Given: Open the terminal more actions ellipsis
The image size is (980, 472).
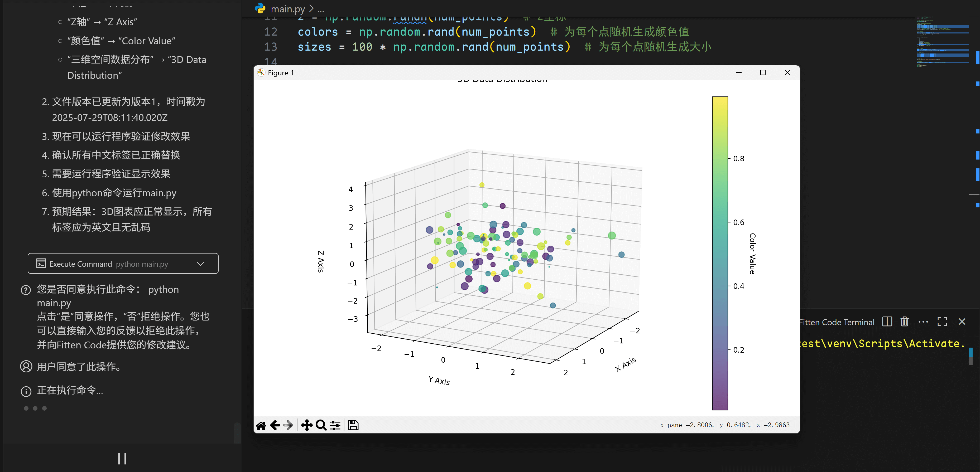Looking at the screenshot, I should coord(923,322).
